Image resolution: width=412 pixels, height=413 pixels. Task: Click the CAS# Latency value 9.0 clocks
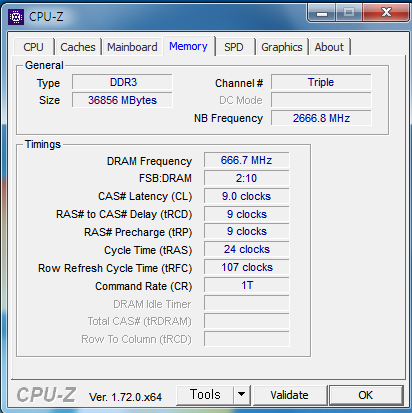point(247,196)
